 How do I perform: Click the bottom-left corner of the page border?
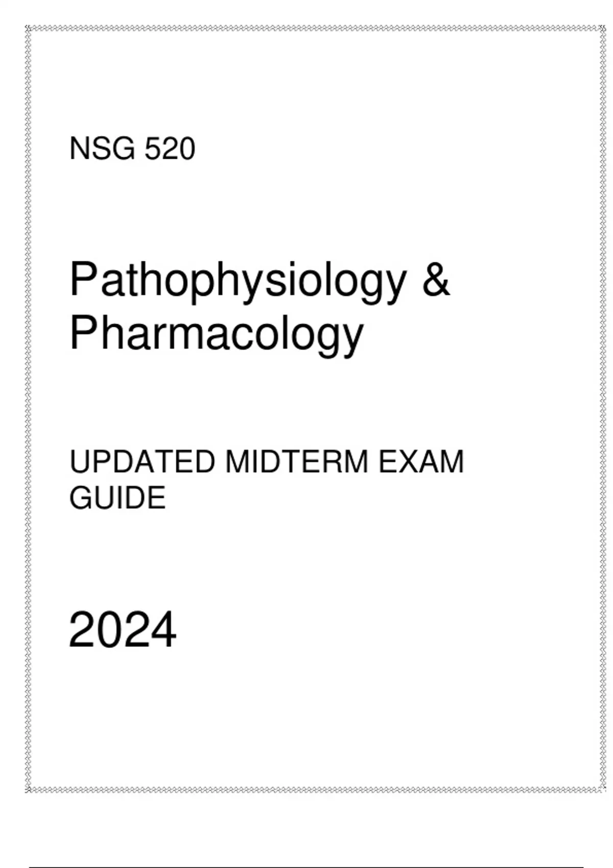[29, 789]
